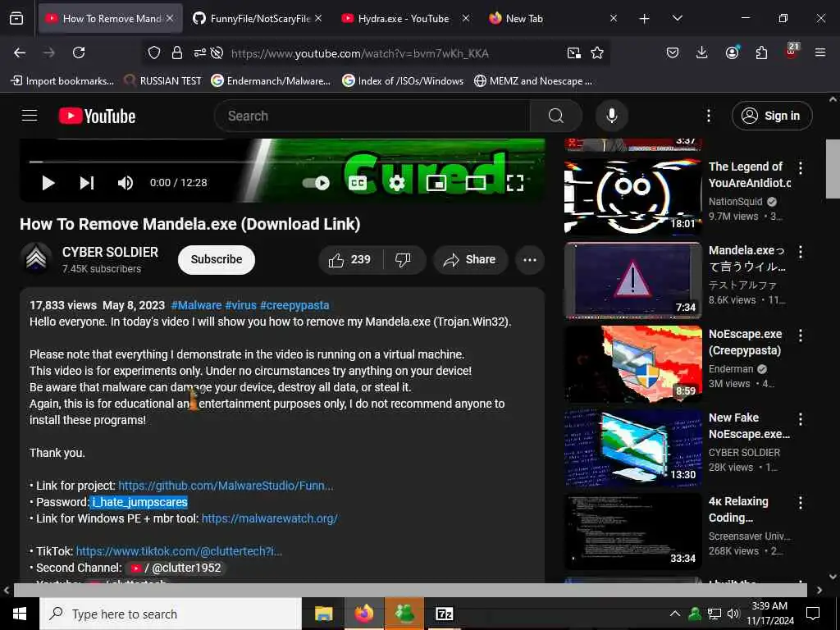
Task: Open a new browser tab
Action: [x=644, y=19]
